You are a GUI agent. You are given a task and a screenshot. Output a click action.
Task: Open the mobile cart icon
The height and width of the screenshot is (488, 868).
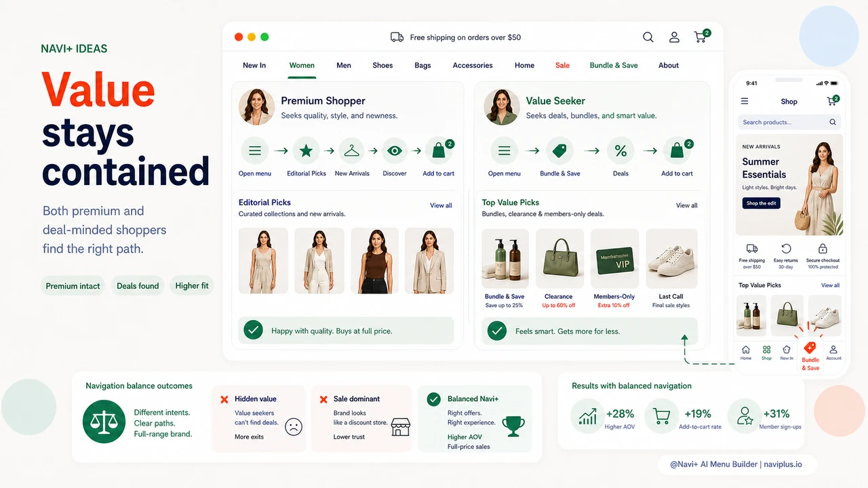(832, 101)
